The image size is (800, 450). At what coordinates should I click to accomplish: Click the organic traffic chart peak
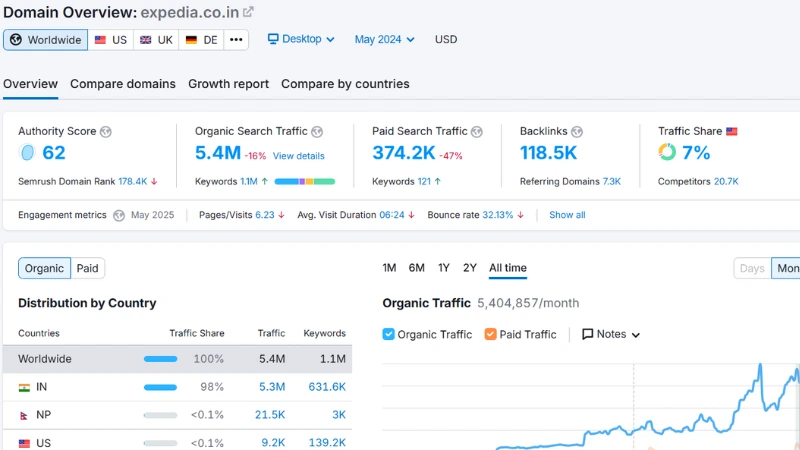click(x=760, y=364)
